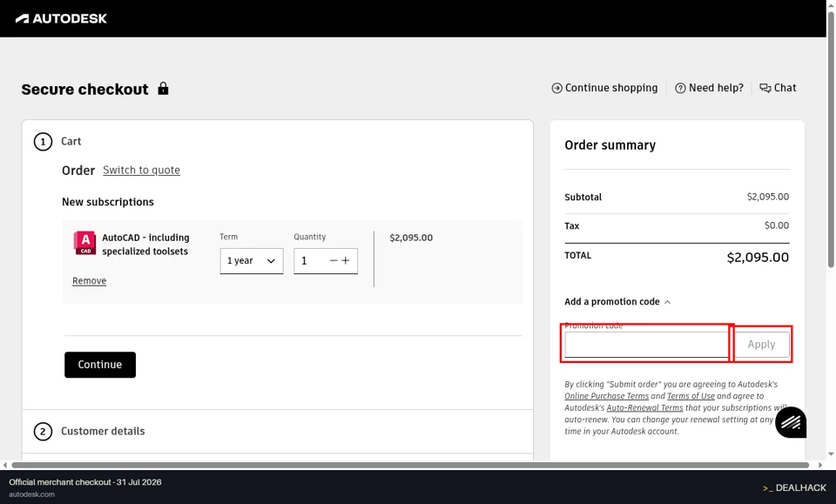Increase quantity with the plus icon
Screen dimensions: 836x504
pyautogui.click(x=346, y=260)
